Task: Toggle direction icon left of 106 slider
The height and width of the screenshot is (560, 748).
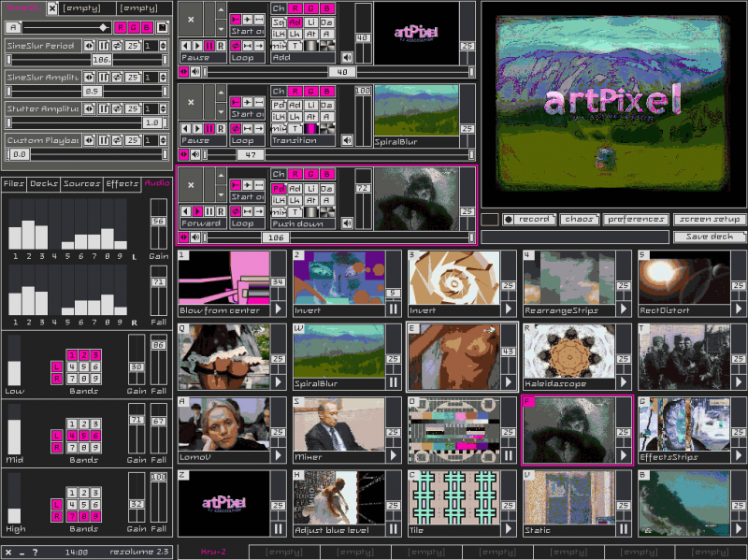Action: (x=183, y=237)
